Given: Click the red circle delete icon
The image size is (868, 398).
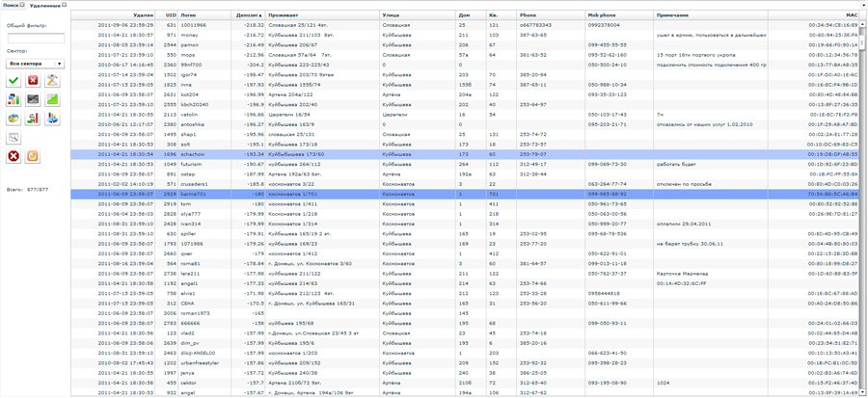Looking at the screenshot, I should click(x=14, y=156).
